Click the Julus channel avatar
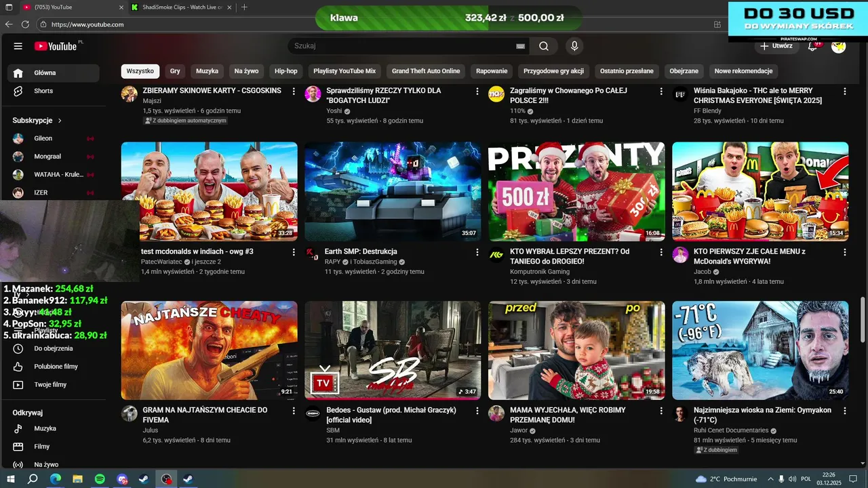This screenshot has height=488, width=868. (130, 413)
